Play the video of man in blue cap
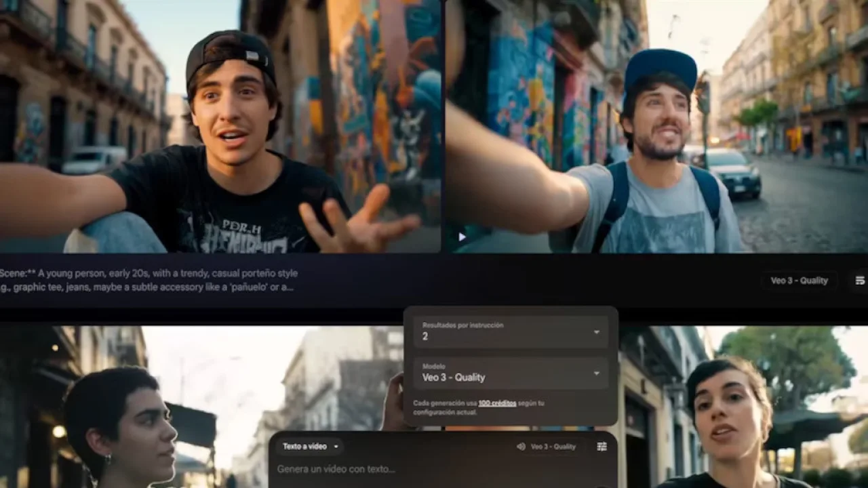 coord(462,237)
